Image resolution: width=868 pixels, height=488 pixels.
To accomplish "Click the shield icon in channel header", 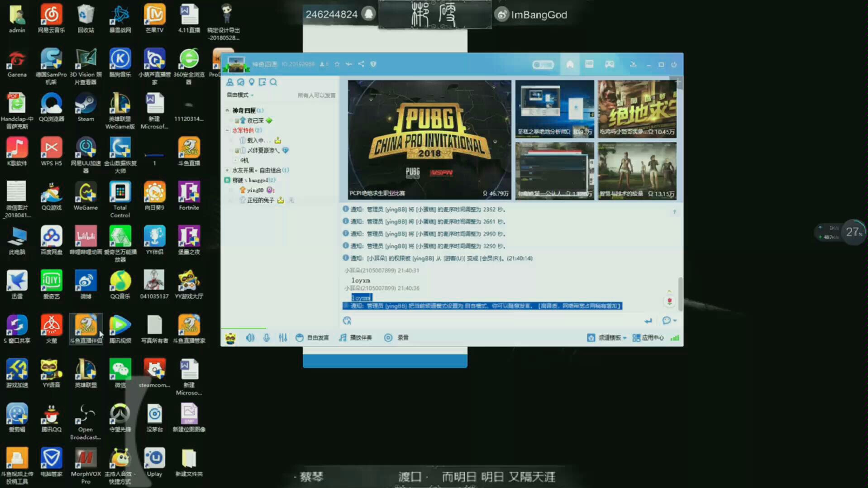I will pyautogui.click(x=373, y=64).
